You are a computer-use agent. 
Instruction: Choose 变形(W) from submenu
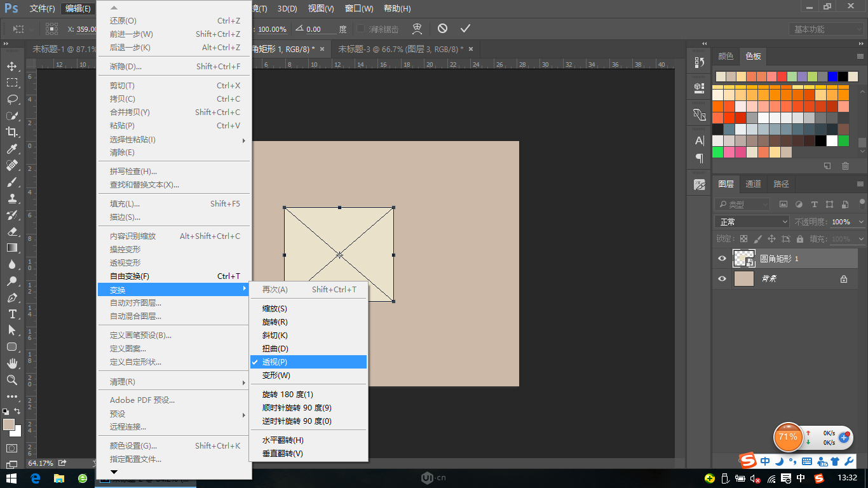pyautogui.click(x=308, y=375)
